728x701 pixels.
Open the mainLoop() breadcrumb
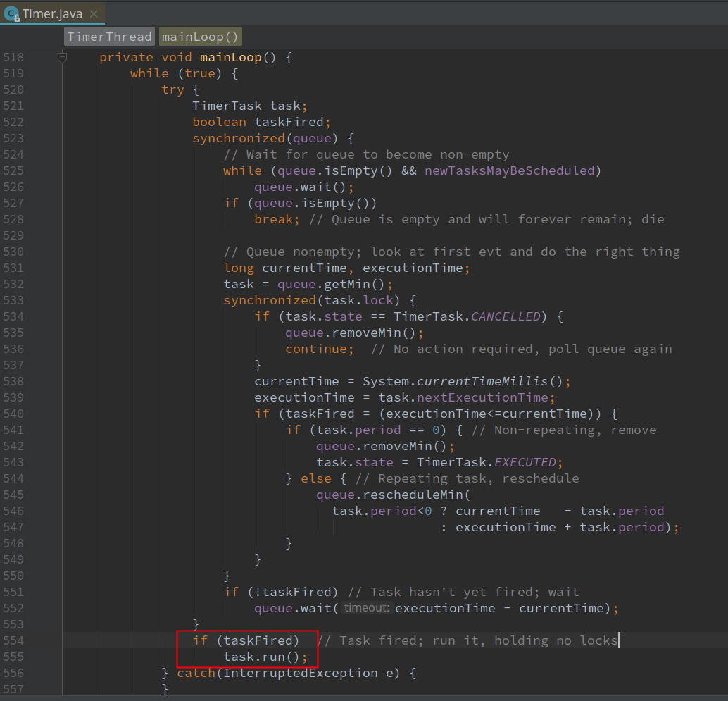(199, 36)
